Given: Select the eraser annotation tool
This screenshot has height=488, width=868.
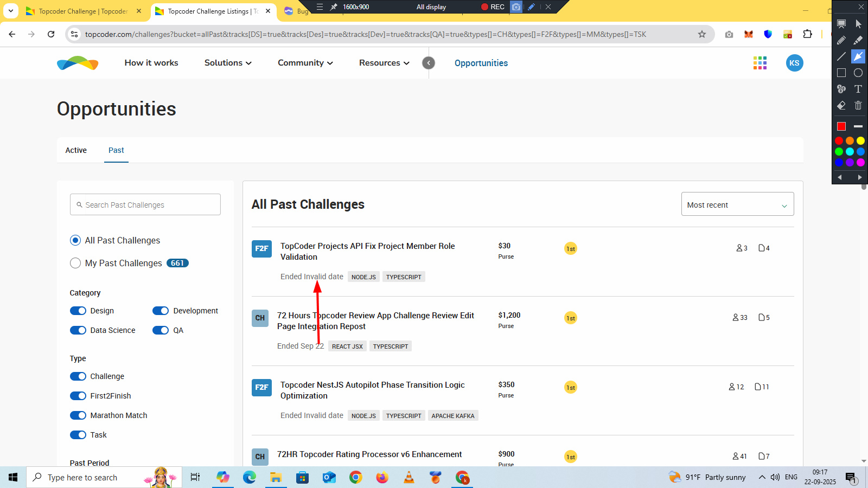Looking at the screenshot, I should 841,105.
